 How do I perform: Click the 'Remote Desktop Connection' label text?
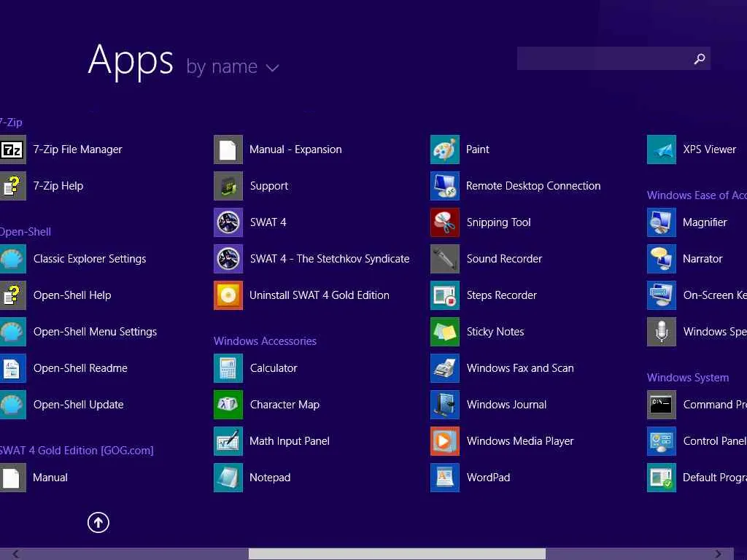tap(533, 186)
